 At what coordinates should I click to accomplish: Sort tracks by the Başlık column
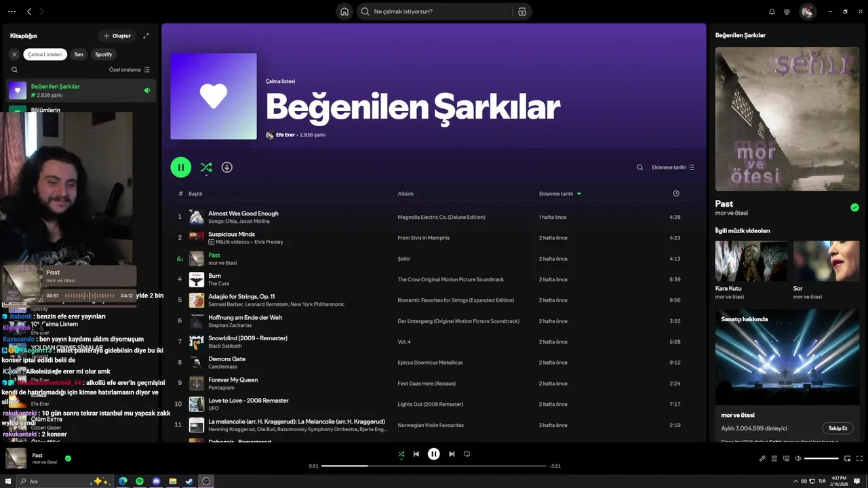195,194
